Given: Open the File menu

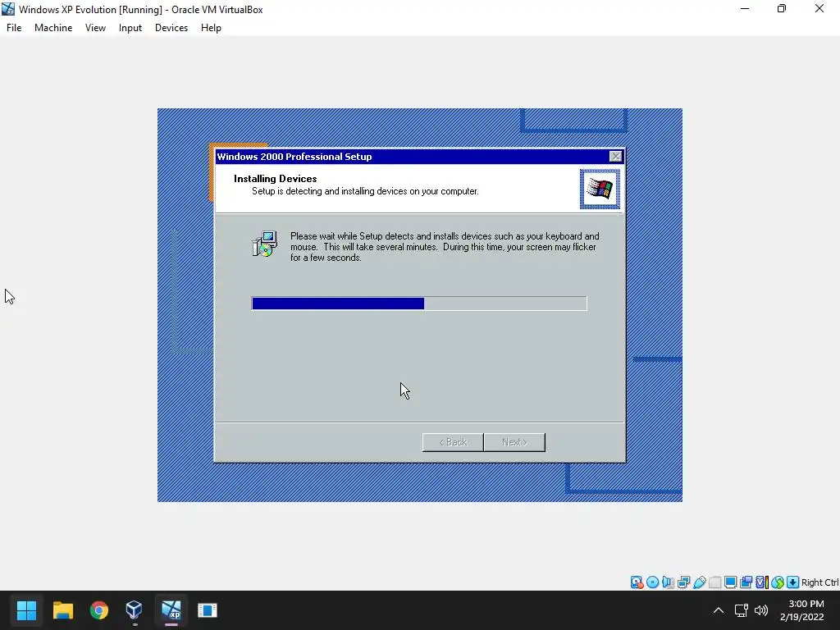Looking at the screenshot, I should [x=14, y=28].
